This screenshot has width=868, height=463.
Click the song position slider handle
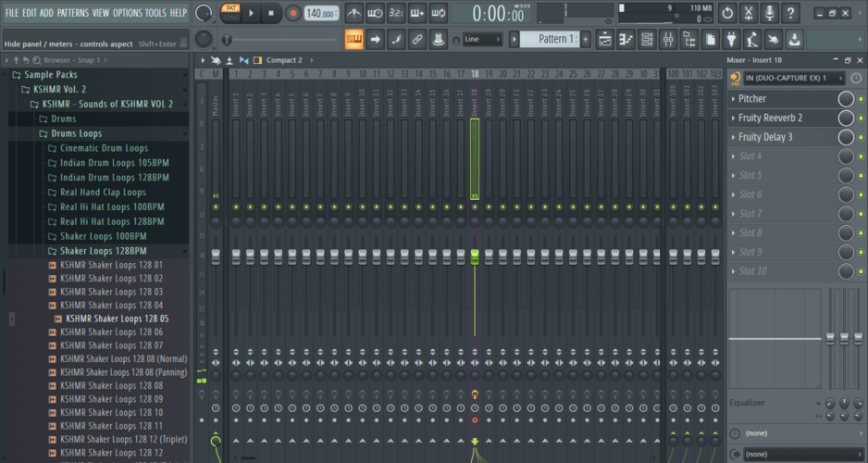point(227,40)
